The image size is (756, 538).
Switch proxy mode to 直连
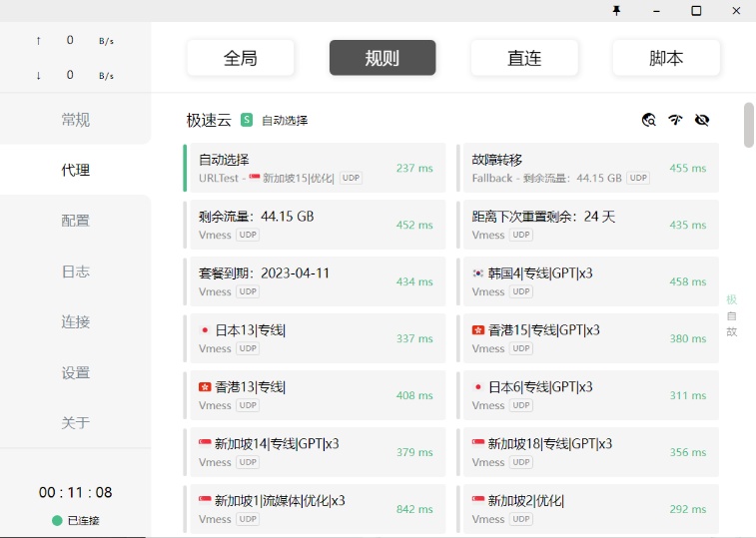pos(524,58)
